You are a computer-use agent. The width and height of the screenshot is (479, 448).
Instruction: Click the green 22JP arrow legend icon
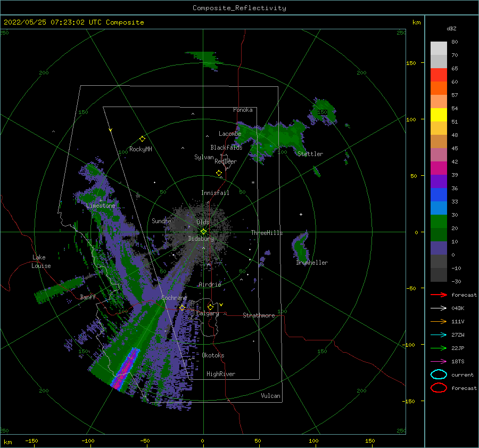439,348
